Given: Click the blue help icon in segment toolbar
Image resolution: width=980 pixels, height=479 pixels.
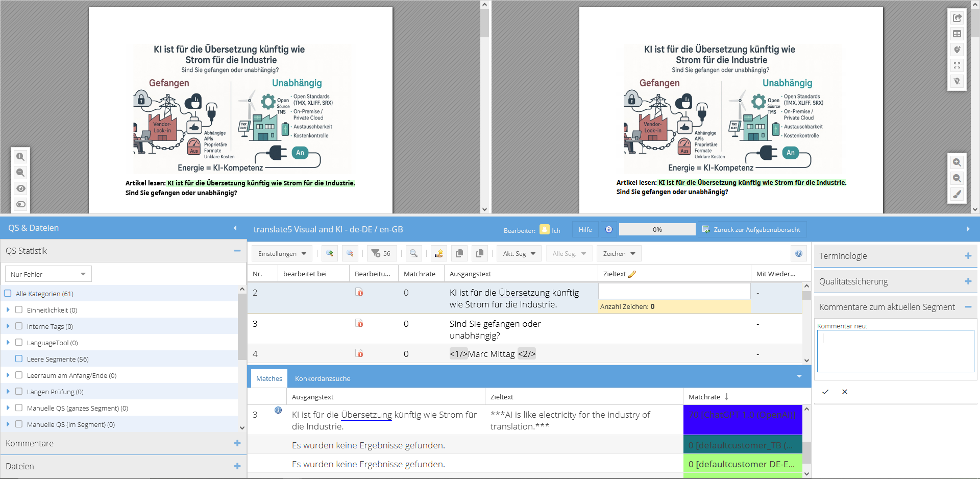Looking at the screenshot, I should click(x=799, y=254).
